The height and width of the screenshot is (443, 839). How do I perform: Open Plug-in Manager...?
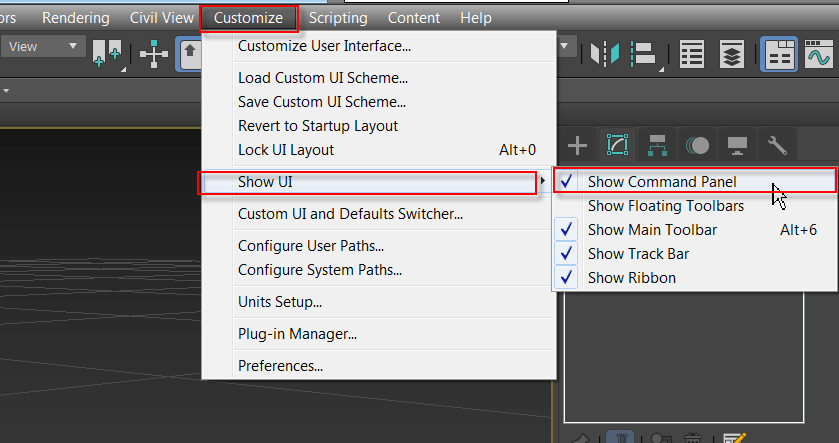(379, 334)
